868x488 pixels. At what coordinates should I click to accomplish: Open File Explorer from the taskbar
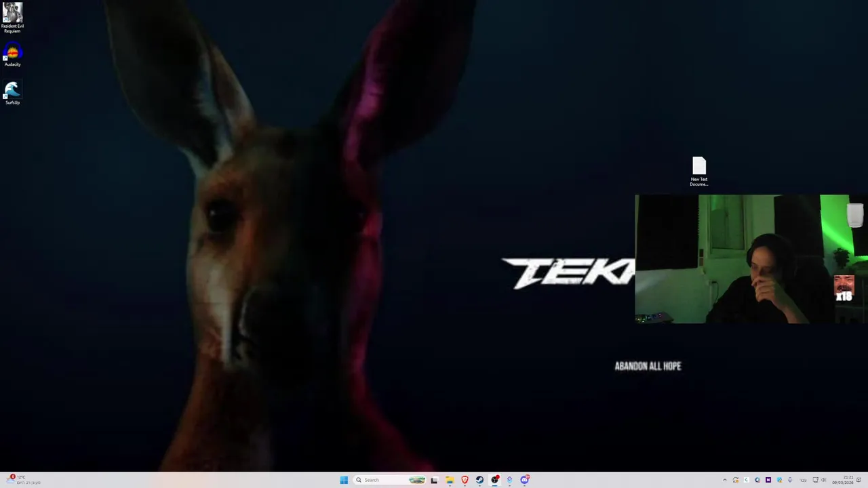click(x=450, y=480)
